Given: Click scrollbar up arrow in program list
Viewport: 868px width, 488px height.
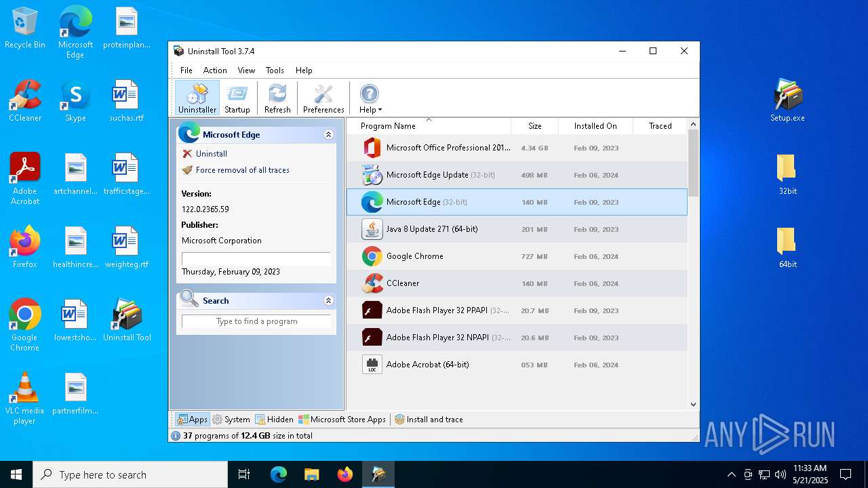Looking at the screenshot, I should [x=693, y=124].
